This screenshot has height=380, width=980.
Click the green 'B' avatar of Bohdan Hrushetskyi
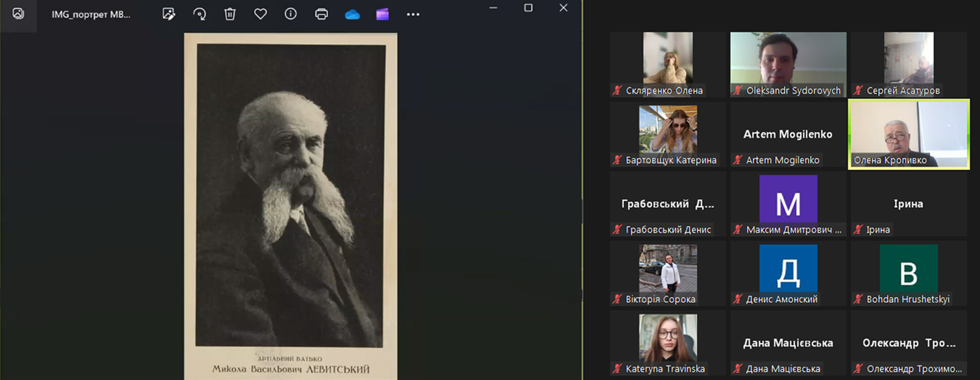(x=909, y=268)
